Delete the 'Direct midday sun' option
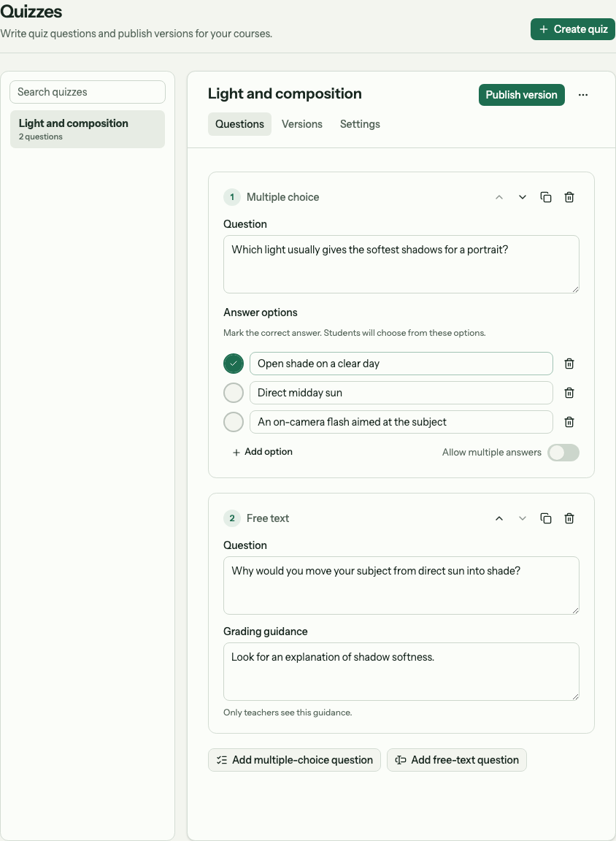The height and width of the screenshot is (841, 616). (569, 393)
